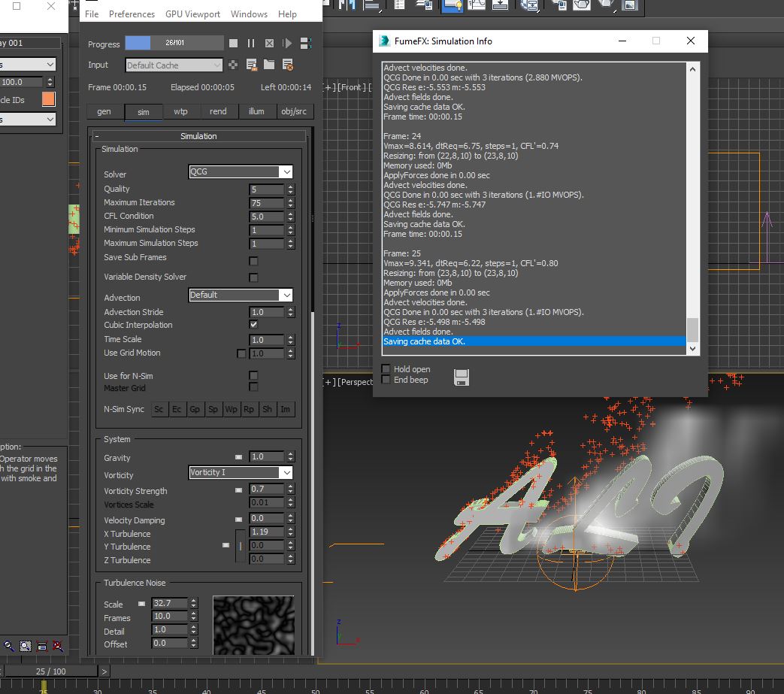Collapse the Simulation rollout header
The width and height of the screenshot is (784, 694).
(198, 136)
